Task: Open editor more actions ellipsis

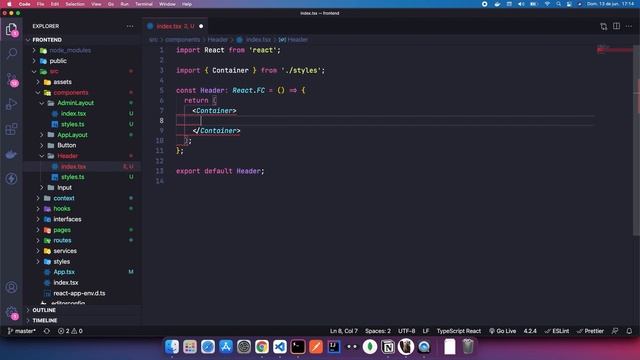Action: (x=629, y=26)
